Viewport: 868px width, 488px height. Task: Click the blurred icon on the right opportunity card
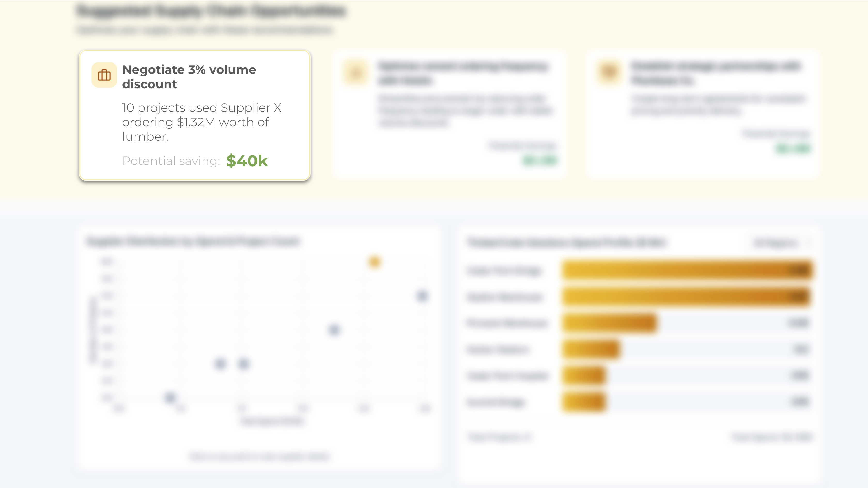(609, 72)
